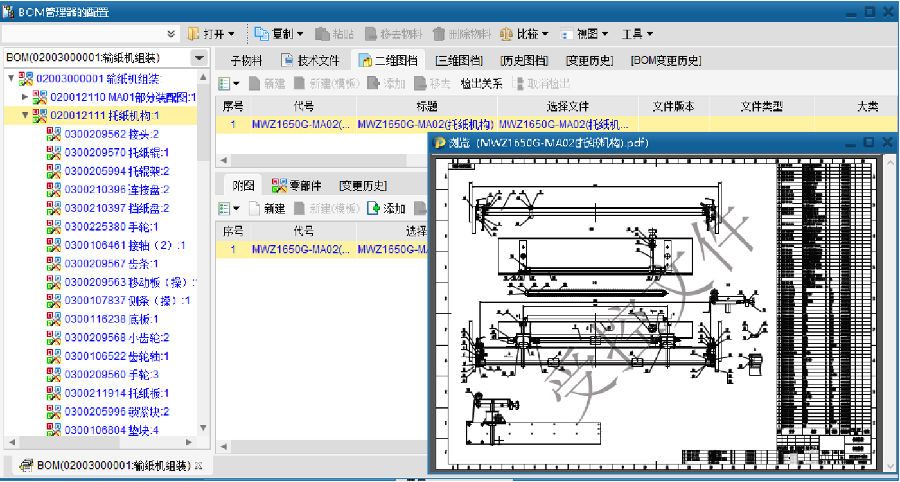
Task: Expand the 020012110 MA01部分装配图 tree node
Action: pos(25,97)
